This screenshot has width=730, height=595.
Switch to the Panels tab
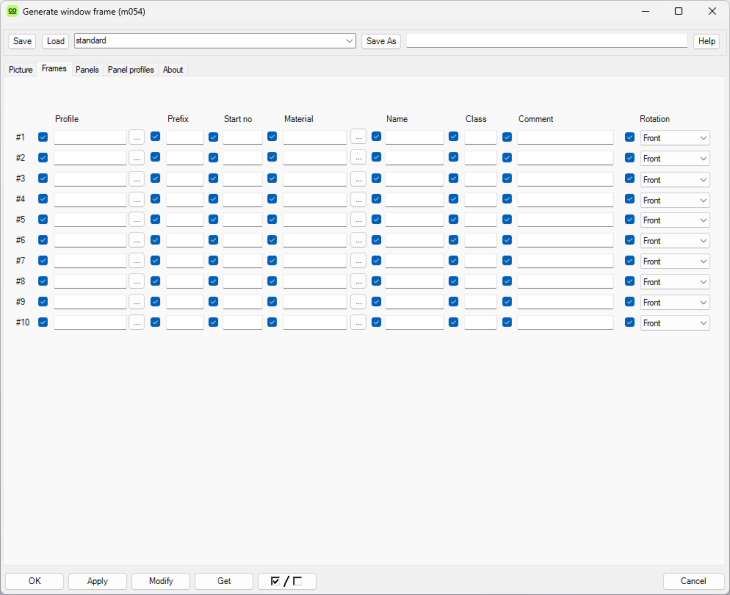pos(87,70)
